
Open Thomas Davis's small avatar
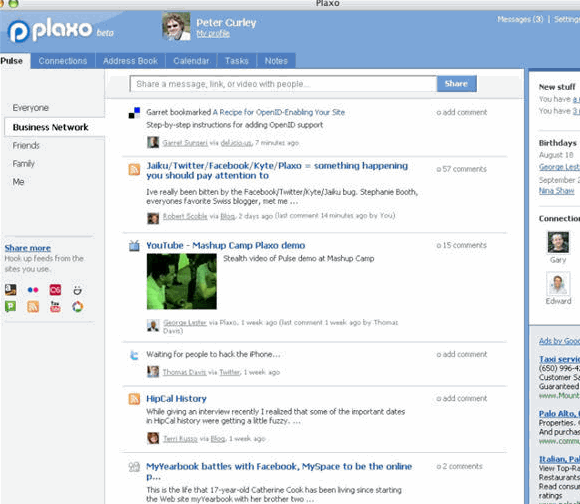point(153,372)
